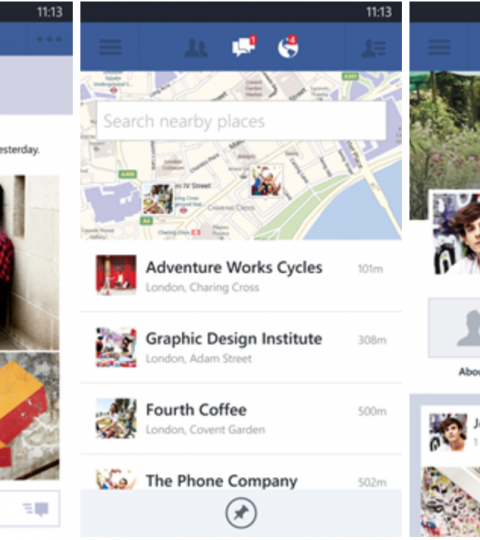Image resolution: width=480 pixels, height=540 pixels.
Task: Open Fourth Coffee thumbnail image
Action: 116,418
